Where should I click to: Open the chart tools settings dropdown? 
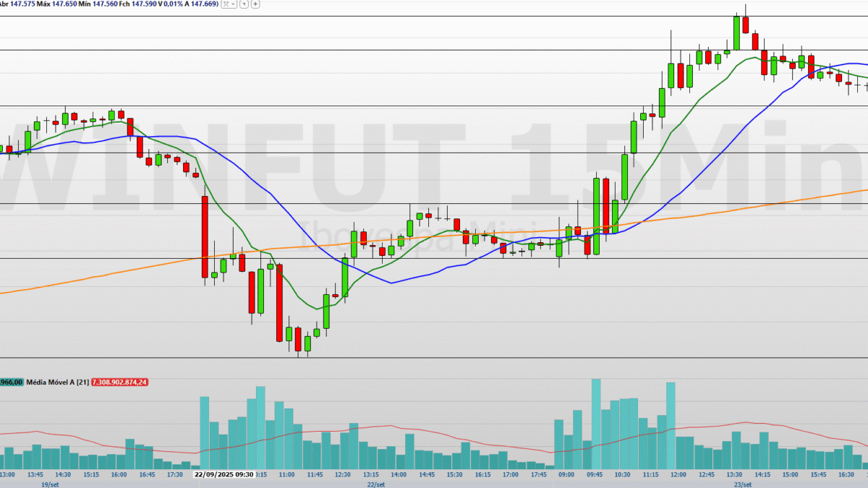coord(228,4)
